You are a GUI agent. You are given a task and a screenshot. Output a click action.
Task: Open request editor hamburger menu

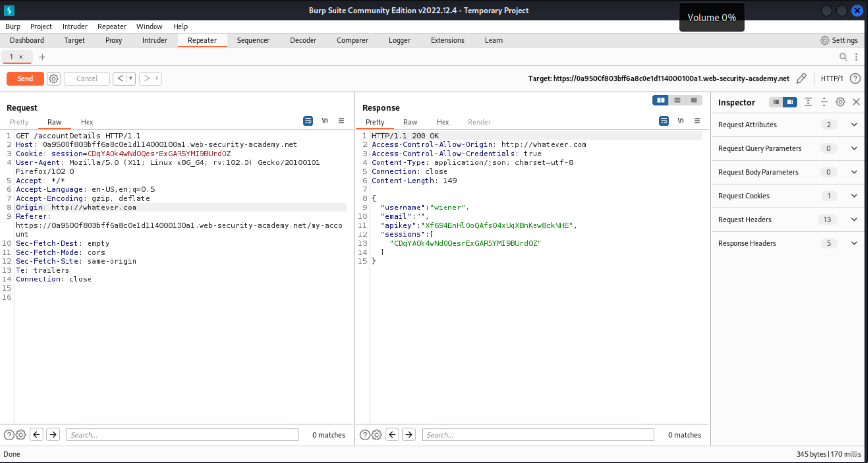pos(341,121)
